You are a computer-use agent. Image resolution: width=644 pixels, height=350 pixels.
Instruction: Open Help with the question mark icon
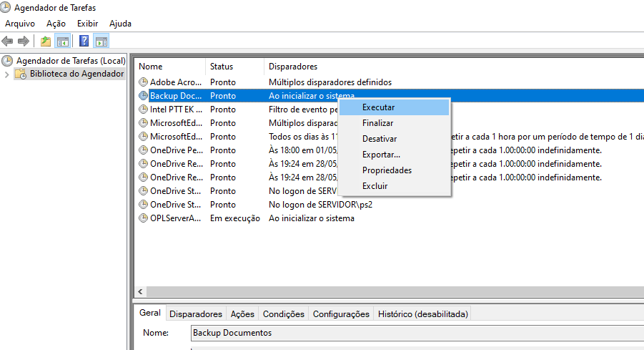coord(84,41)
